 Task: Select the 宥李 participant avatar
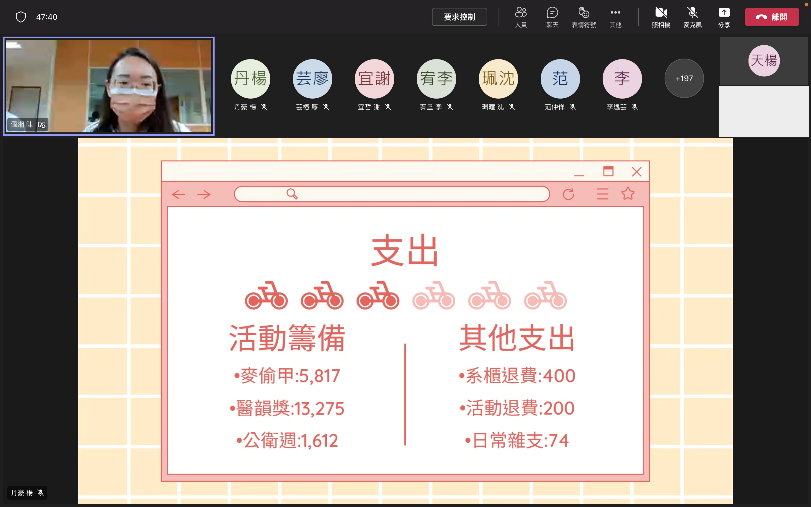[436, 78]
